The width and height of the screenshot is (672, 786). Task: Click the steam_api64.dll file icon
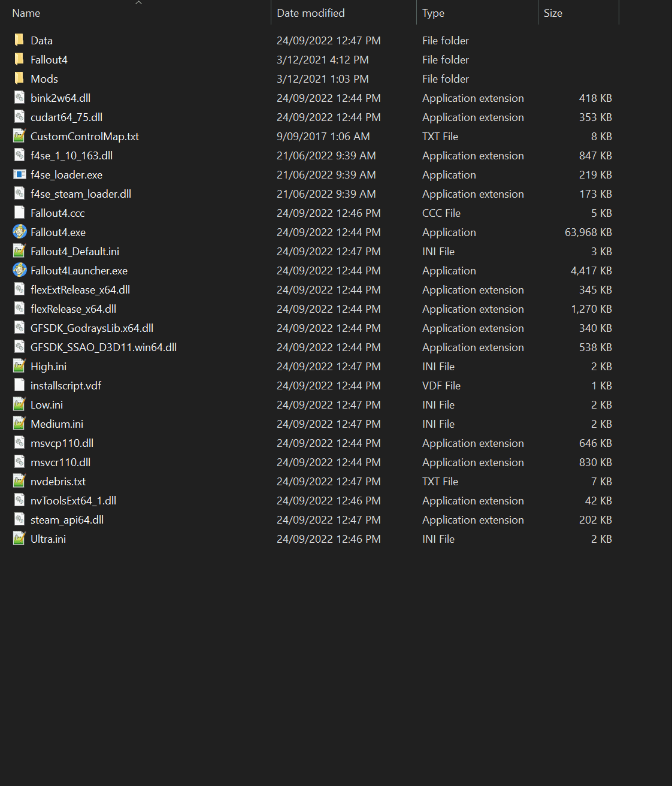pyautogui.click(x=19, y=519)
